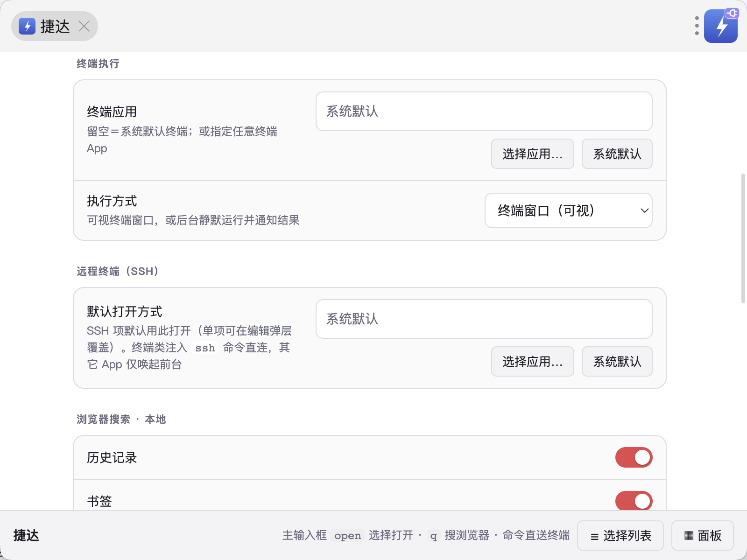Switch to 选择列表 view

pos(620,535)
